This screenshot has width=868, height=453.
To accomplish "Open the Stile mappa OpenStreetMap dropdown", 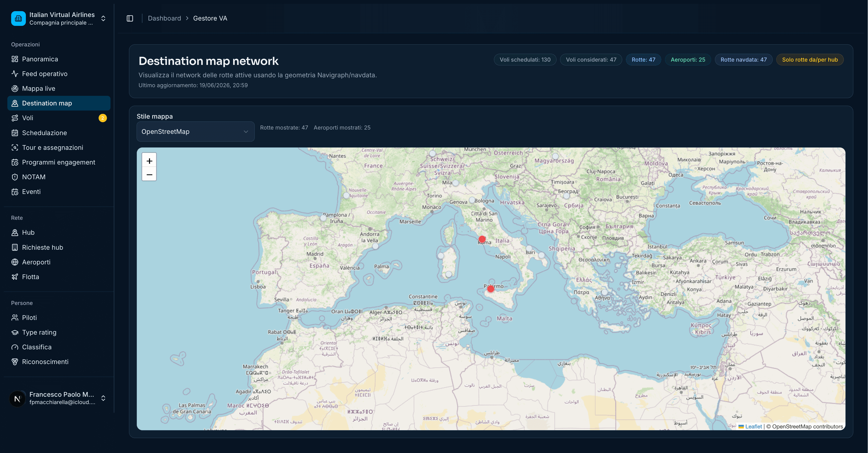I will pyautogui.click(x=195, y=132).
